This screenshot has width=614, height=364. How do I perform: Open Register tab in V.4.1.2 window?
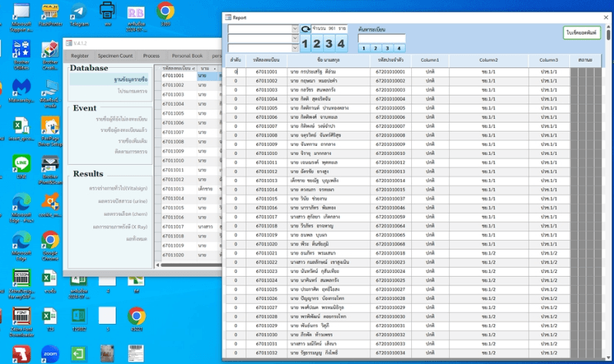pyautogui.click(x=79, y=56)
